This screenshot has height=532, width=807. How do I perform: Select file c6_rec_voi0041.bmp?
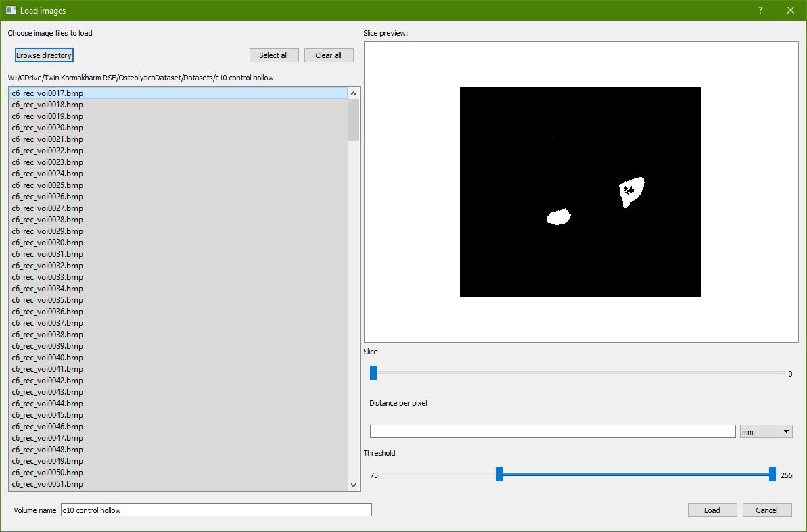tap(178, 369)
